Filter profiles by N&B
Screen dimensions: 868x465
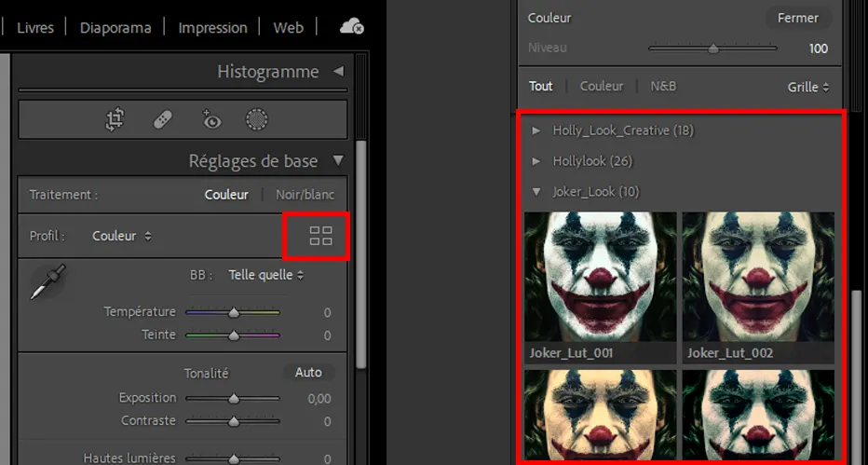(663, 87)
